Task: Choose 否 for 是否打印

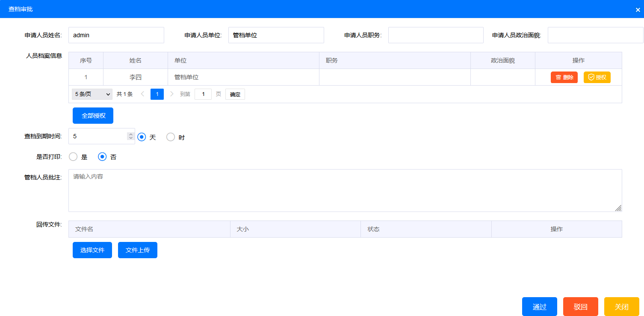Action: coord(102,157)
